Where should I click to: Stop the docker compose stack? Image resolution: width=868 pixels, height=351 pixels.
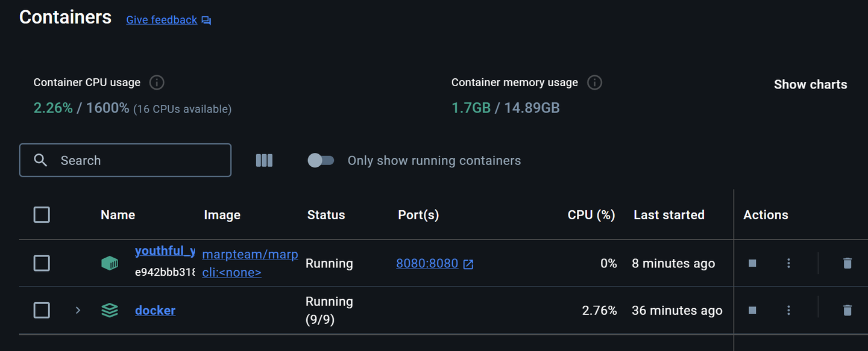752,310
